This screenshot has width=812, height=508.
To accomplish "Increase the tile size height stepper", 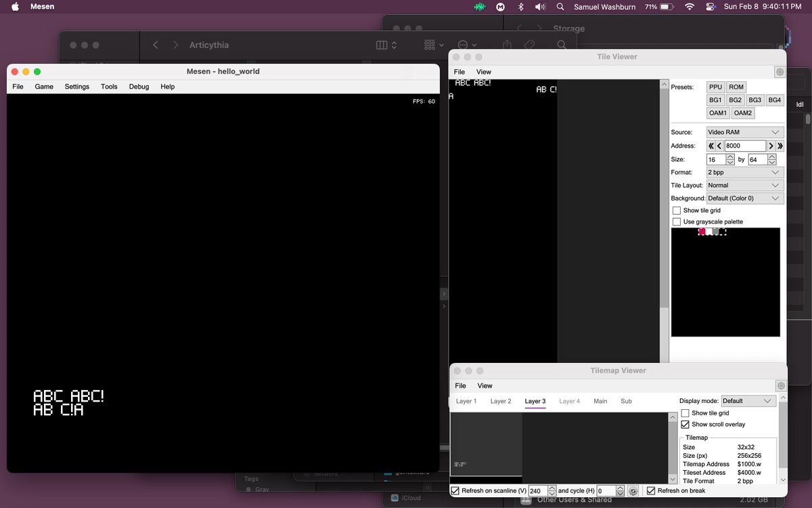I will click(x=772, y=157).
